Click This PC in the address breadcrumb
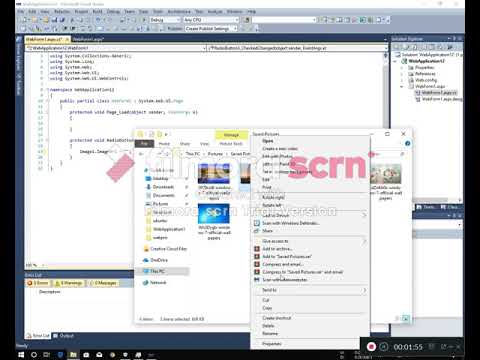The height and width of the screenshot is (360, 480). pyautogui.click(x=193, y=154)
